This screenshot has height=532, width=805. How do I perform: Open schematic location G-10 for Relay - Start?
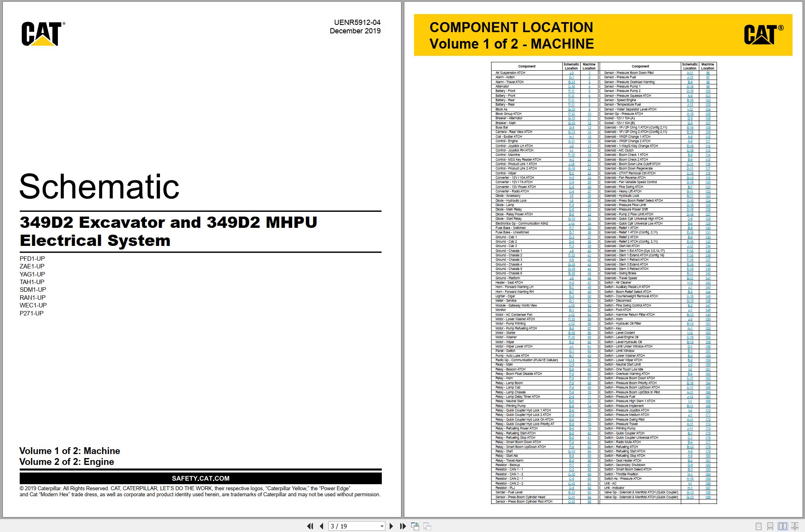[x=571, y=451]
